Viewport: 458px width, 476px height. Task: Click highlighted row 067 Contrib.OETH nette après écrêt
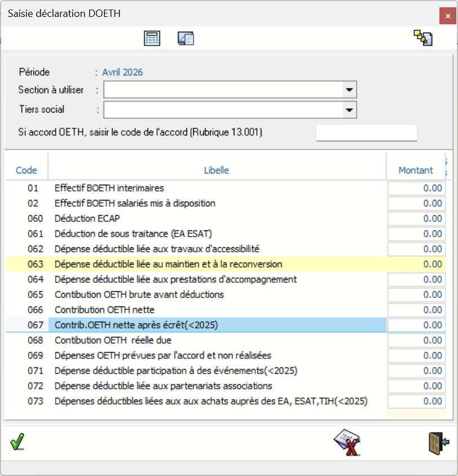[136, 325]
